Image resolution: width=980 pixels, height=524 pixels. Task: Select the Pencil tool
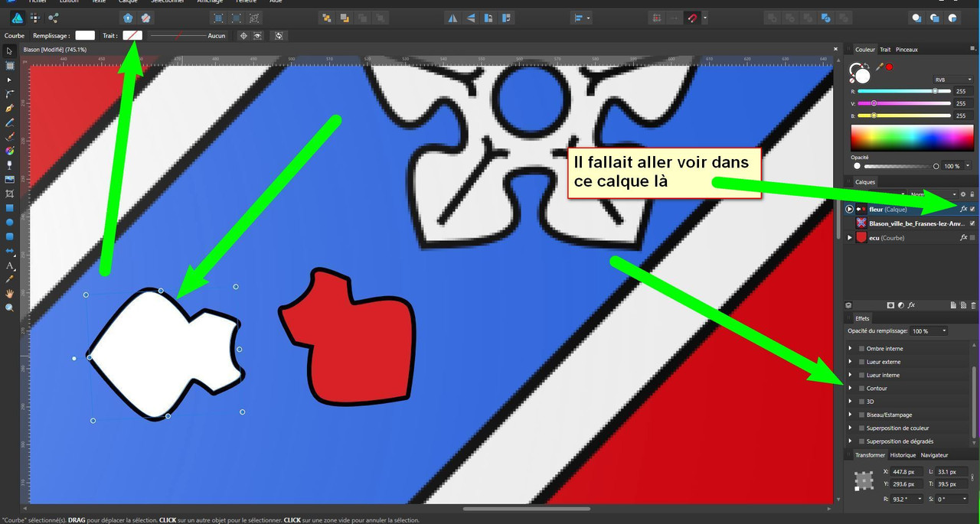(x=9, y=122)
